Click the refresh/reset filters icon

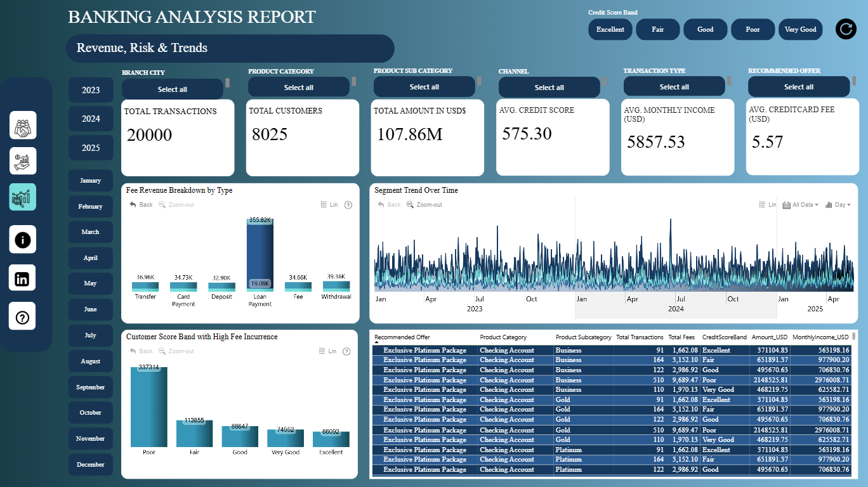846,29
